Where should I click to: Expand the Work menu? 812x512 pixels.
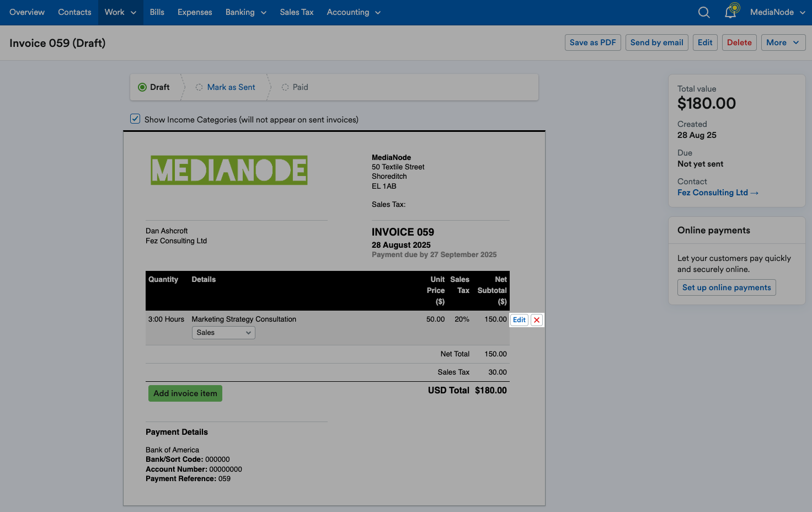click(120, 12)
